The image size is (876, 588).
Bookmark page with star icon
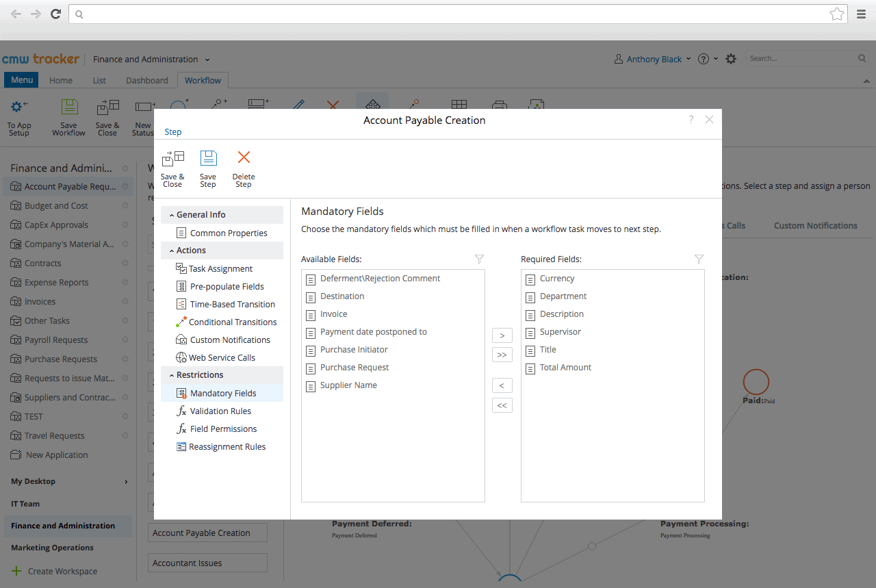(836, 14)
